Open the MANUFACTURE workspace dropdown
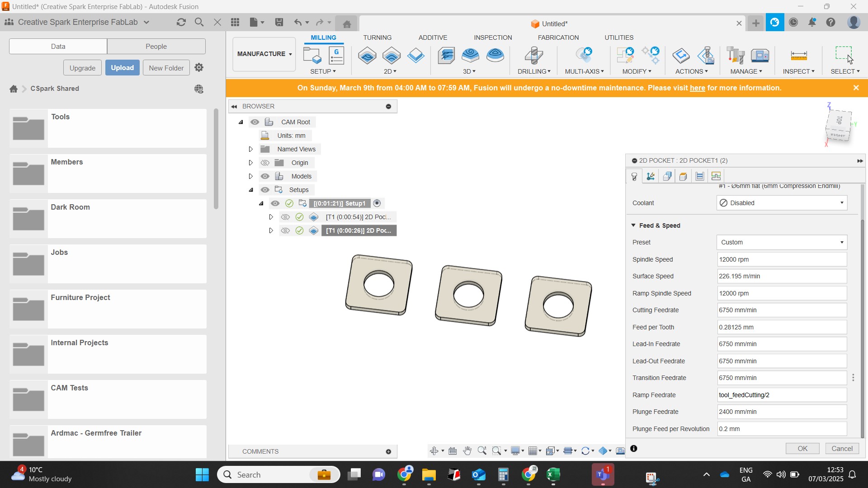 point(264,54)
